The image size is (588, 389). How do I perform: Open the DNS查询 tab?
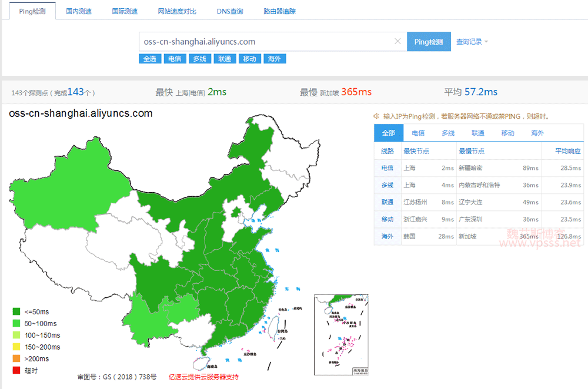pos(229,11)
